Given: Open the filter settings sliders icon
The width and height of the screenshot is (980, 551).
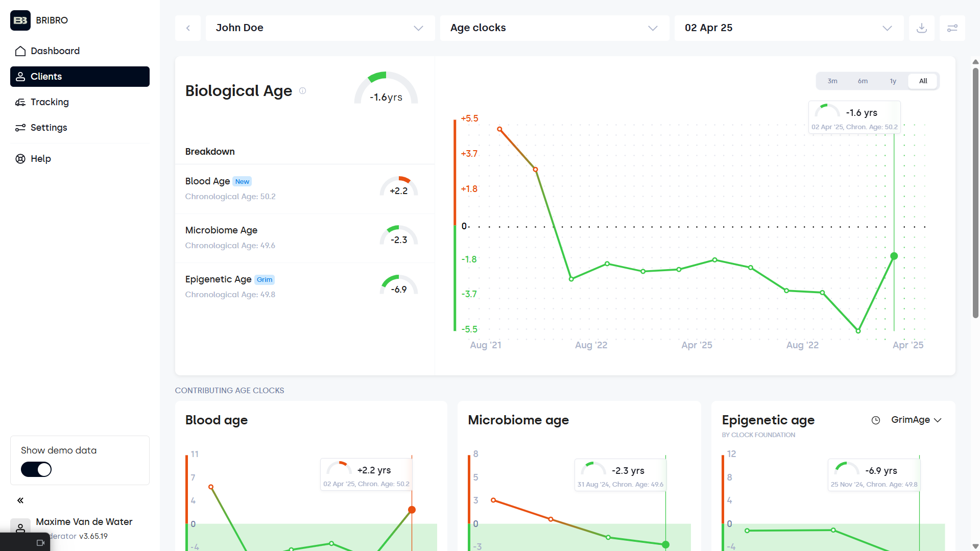Looking at the screenshot, I should (952, 28).
